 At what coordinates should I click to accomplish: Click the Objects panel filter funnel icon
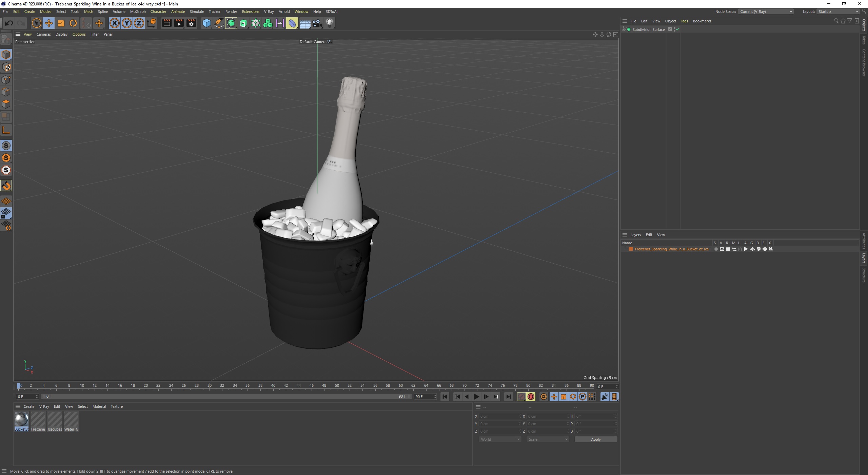850,21
